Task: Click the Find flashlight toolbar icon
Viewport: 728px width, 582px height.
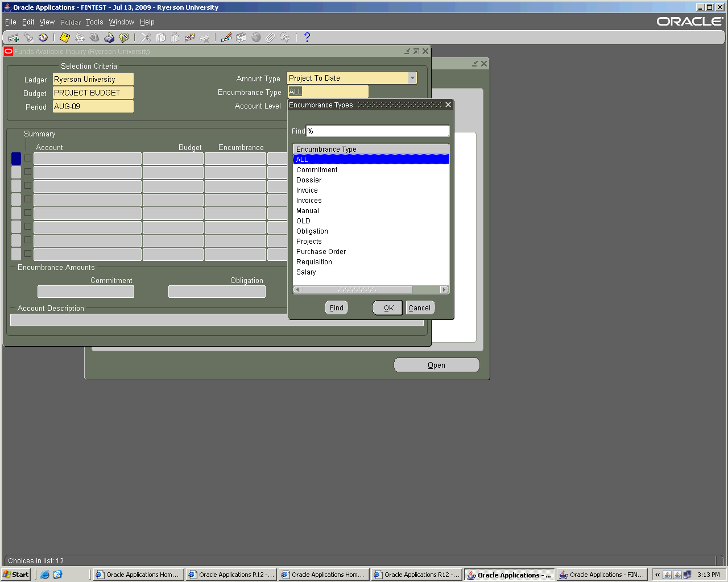Action: pos(28,38)
